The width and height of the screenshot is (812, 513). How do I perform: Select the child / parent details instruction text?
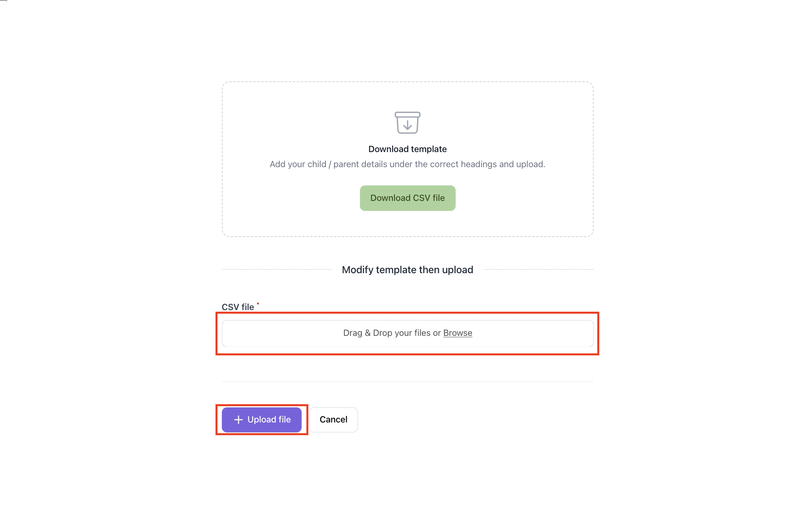click(x=407, y=164)
